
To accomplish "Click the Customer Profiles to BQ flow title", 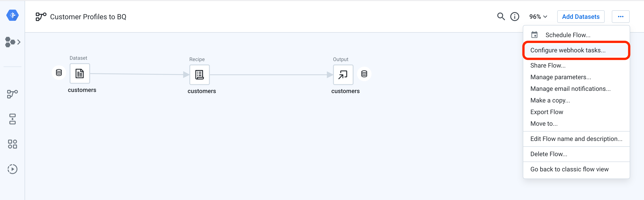I will (x=88, y=17).
